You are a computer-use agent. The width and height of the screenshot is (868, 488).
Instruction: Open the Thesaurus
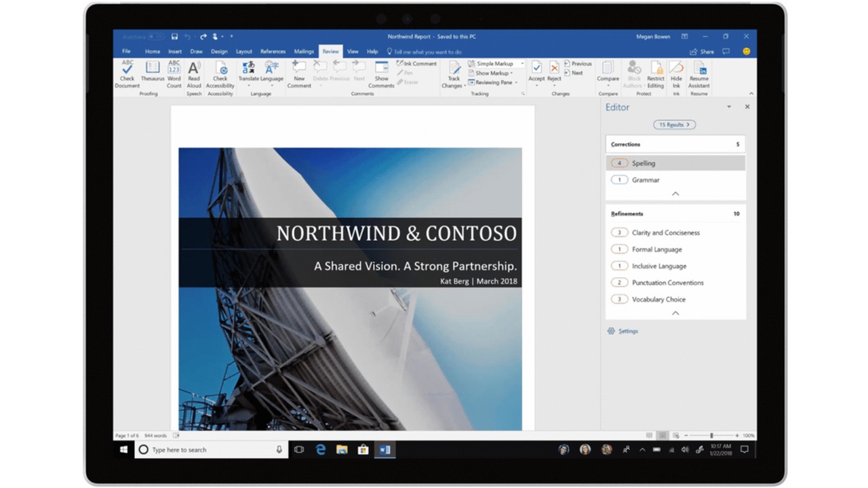pyautogui.click(x=152, y=75)
